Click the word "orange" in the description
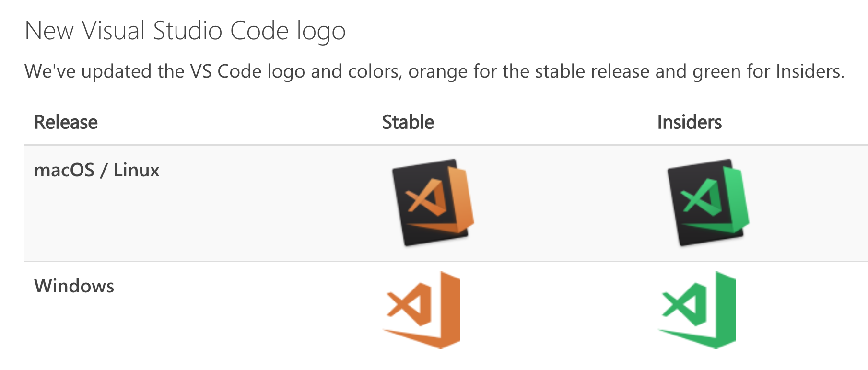Image resolution: width=868 pixels, height=370 pixels. tap(438, 72)
